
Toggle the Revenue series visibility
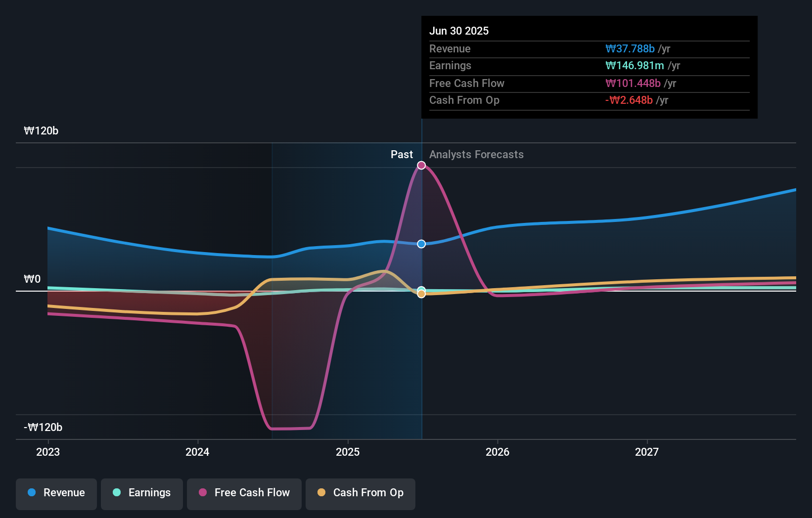[x=56, y=493]
